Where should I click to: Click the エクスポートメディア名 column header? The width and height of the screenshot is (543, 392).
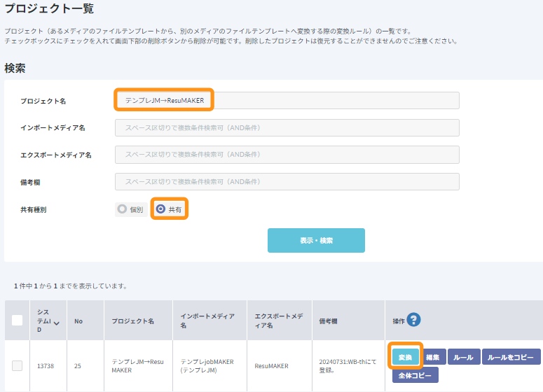[x=279, y=321]
